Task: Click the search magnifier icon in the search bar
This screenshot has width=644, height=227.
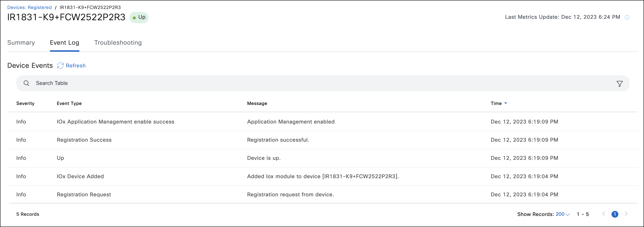Action: pyautogui.click(x=26, y=83)
